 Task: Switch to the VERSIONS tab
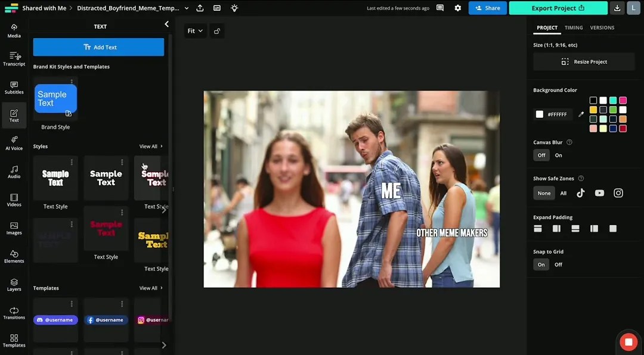coord(602,28)
